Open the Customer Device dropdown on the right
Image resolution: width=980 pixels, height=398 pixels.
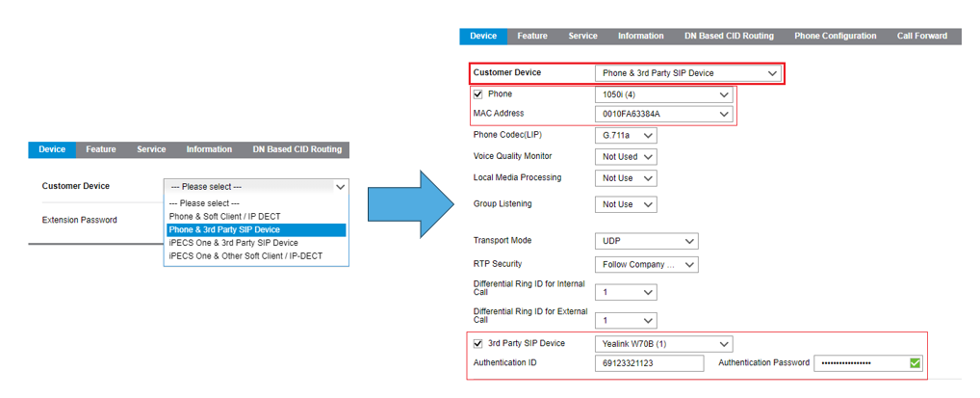click(x=688, y=73)
